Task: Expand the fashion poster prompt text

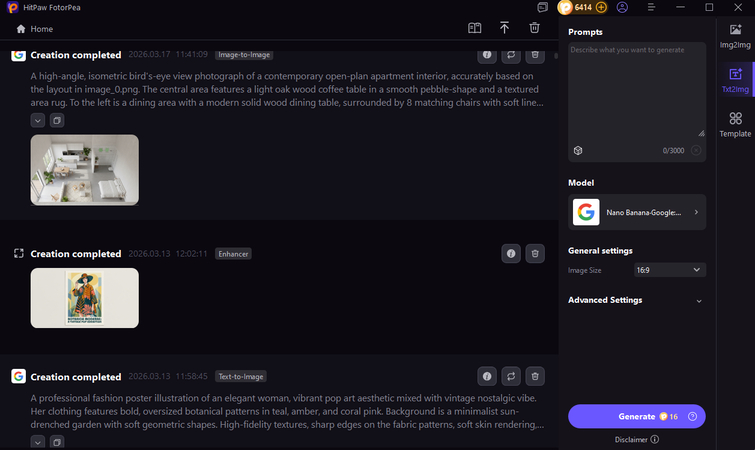Action: [38, 442]
